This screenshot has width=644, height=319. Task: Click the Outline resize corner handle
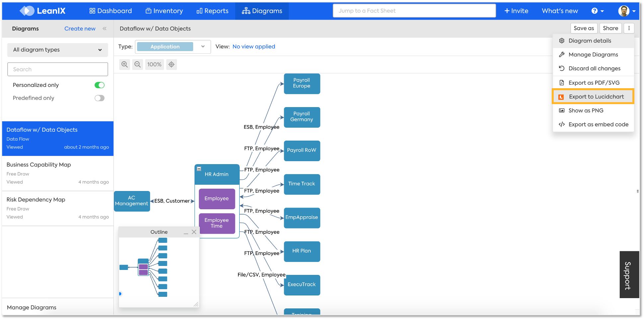click(196, 304)
